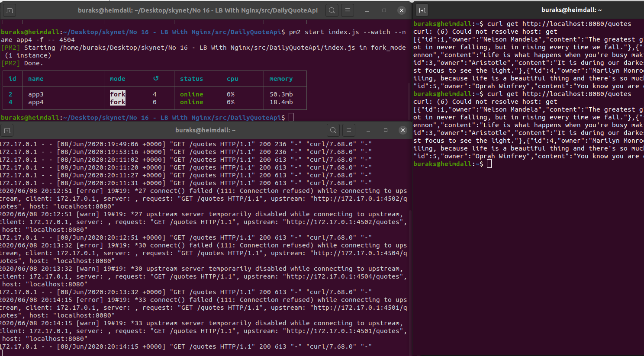
Task: Click the fork mode cell for app4
Action: tap(118, 102)
